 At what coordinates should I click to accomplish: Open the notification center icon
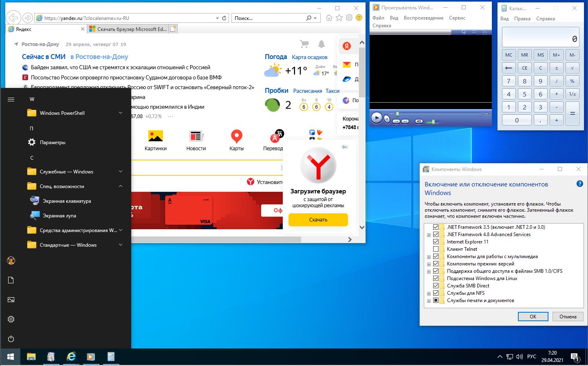(x=575, y=357)
